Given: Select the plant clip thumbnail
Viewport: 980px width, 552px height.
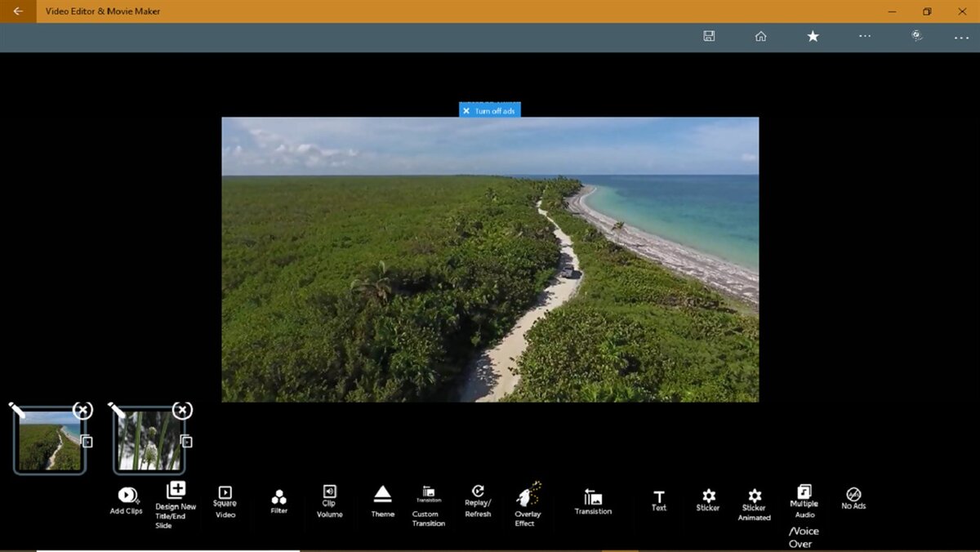Looking at the screenshot, I should 149,442.
